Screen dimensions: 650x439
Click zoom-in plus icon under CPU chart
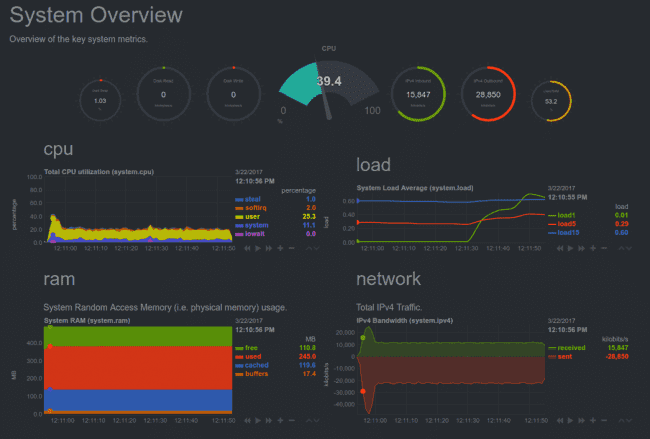point(280,248)
